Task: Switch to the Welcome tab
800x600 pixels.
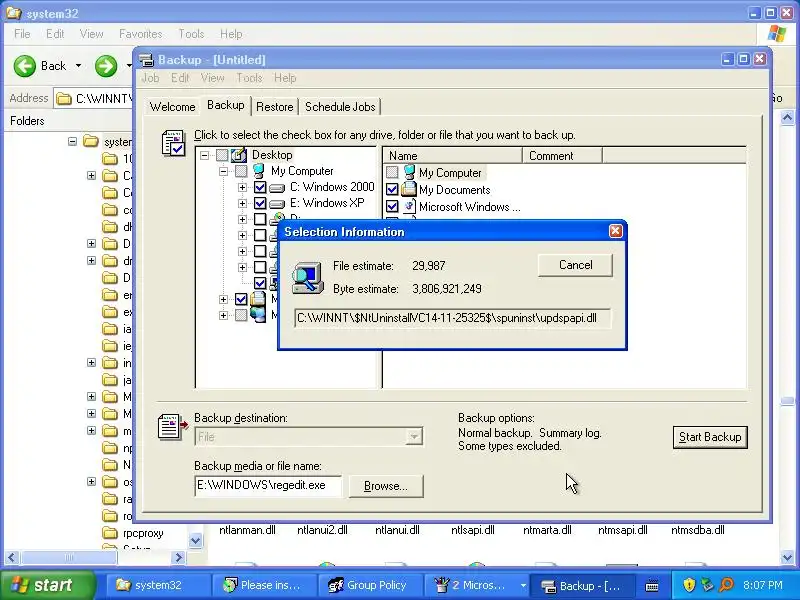Action: 172,107
